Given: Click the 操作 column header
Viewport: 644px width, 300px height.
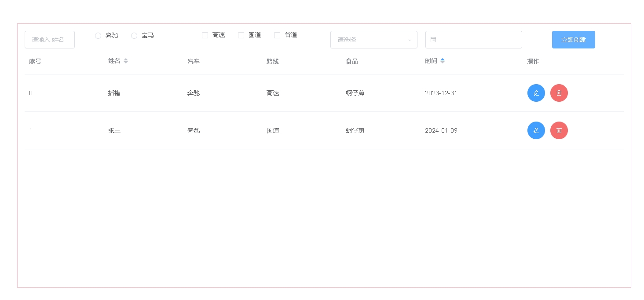Looking at the screenshot, I should 533,61.
